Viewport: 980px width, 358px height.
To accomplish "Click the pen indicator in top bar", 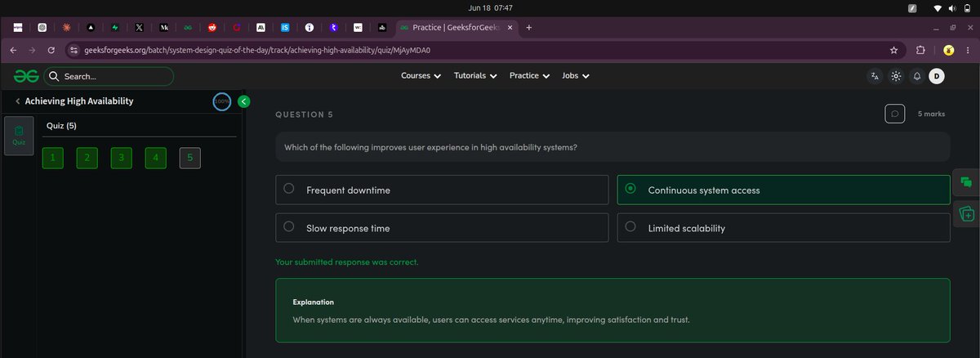I will tap(913, 8).
